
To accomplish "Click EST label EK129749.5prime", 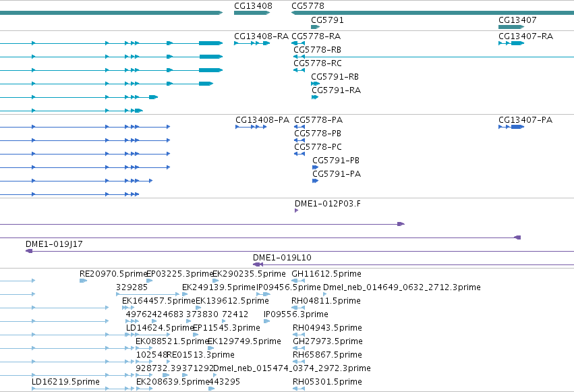I will point(245,341).
